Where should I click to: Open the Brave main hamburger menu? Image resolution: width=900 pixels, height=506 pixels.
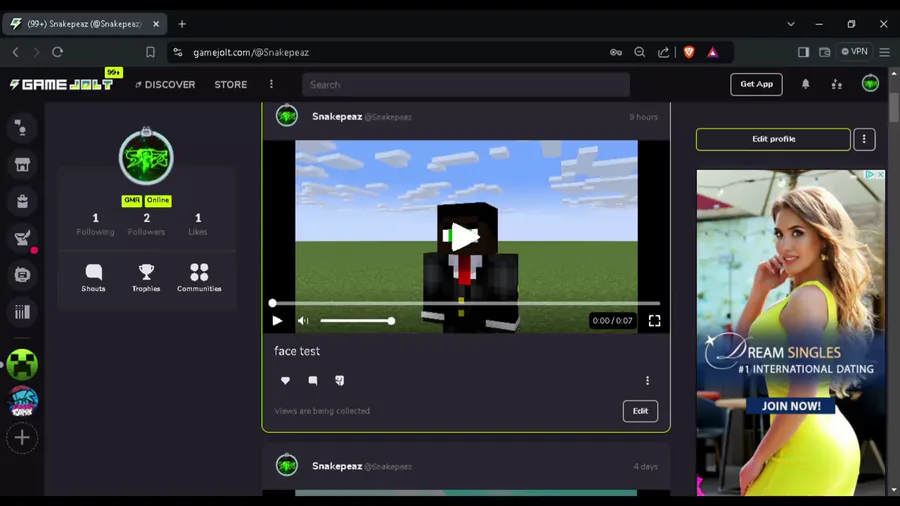point(885,52)
